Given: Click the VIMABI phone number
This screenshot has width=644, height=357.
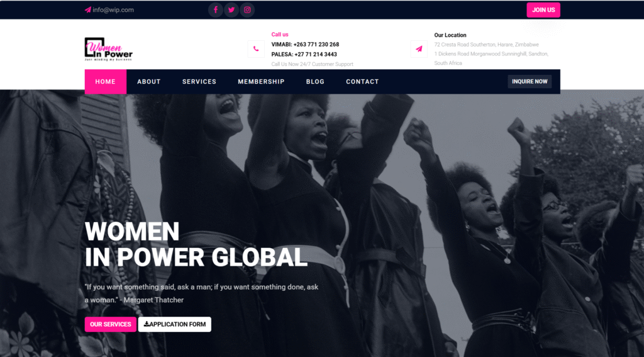Looking at the screenshot, I should [316, 45].
